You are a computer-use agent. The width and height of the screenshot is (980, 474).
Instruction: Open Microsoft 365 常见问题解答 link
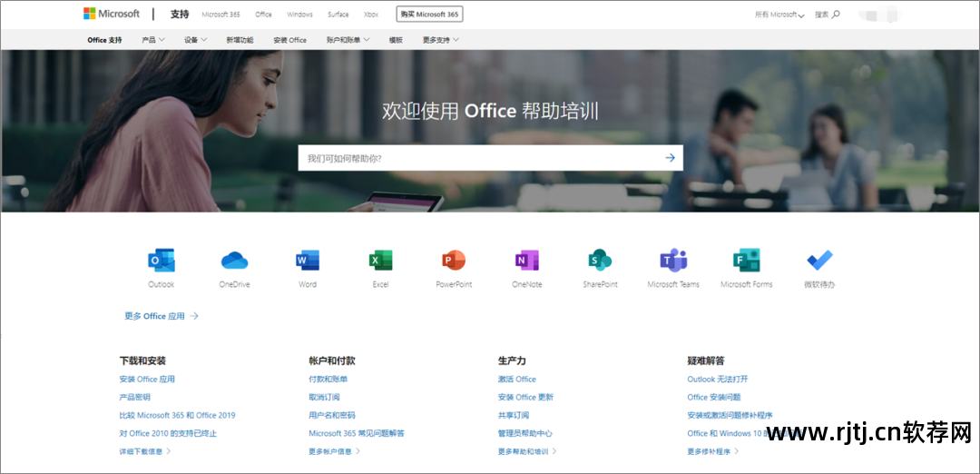pos(357,433)
